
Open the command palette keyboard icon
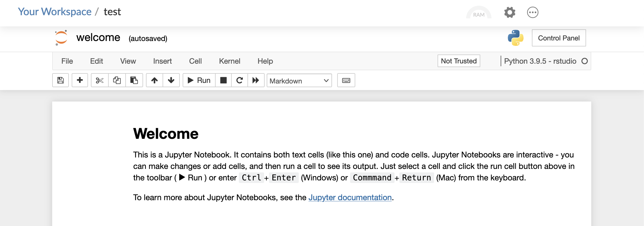point(346,80)
